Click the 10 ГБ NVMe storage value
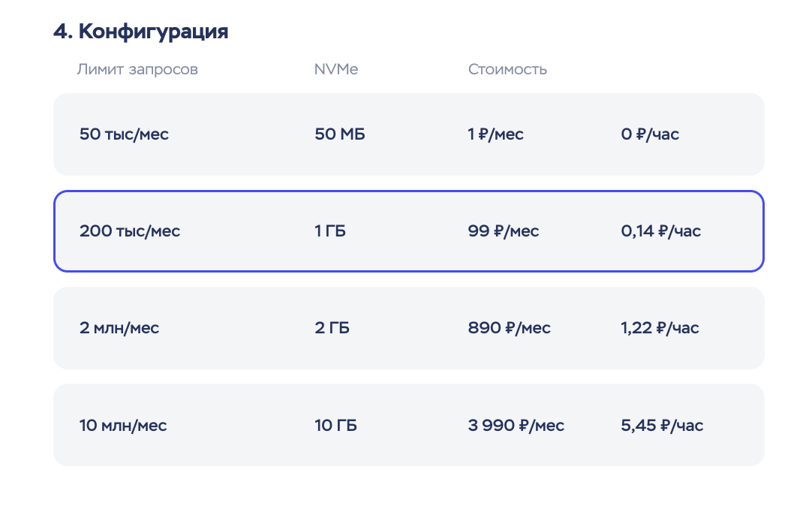 tap(335, 426)
